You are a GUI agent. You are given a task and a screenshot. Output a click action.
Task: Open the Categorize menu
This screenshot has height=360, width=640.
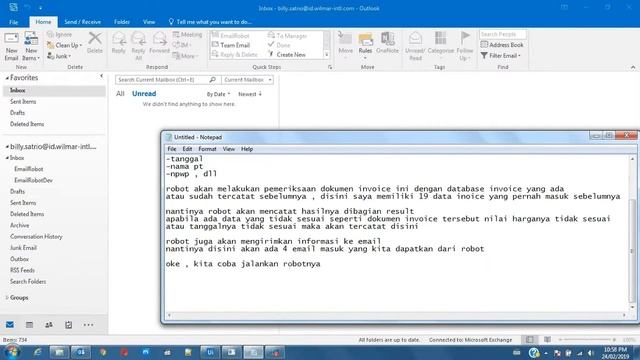[x=440, y=45]
